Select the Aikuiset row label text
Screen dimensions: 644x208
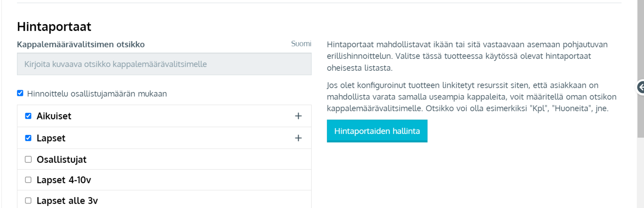(54, 116)
